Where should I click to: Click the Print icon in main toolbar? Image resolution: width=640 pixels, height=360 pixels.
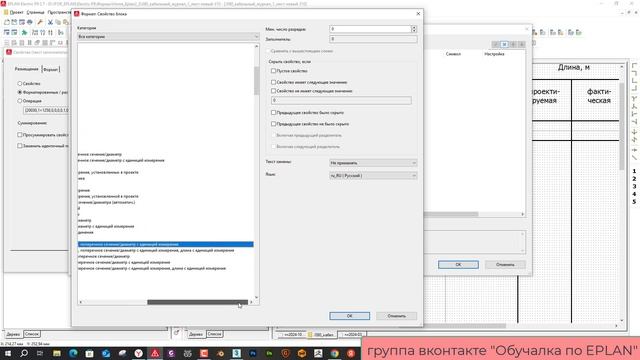(30, 22)
